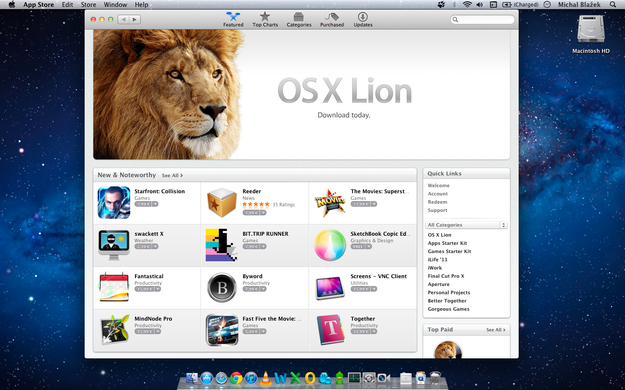Expand price dropdown arrow for Together app
The image size is (625, 390).
coord(374,331)
